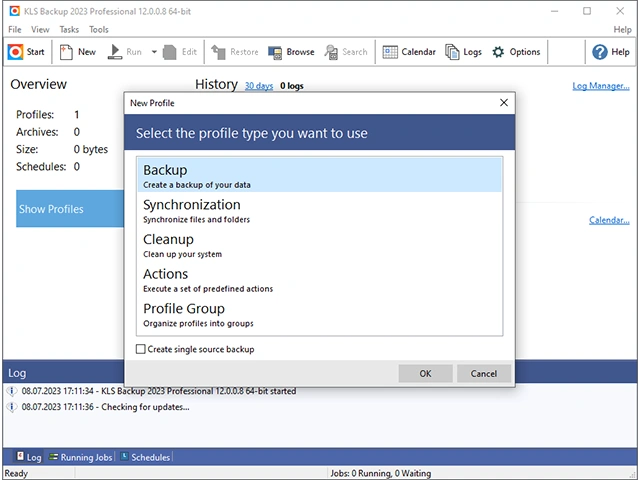The image size is (640, 480).
Task: Open the 30 days history period link
Action: (258, 86)
